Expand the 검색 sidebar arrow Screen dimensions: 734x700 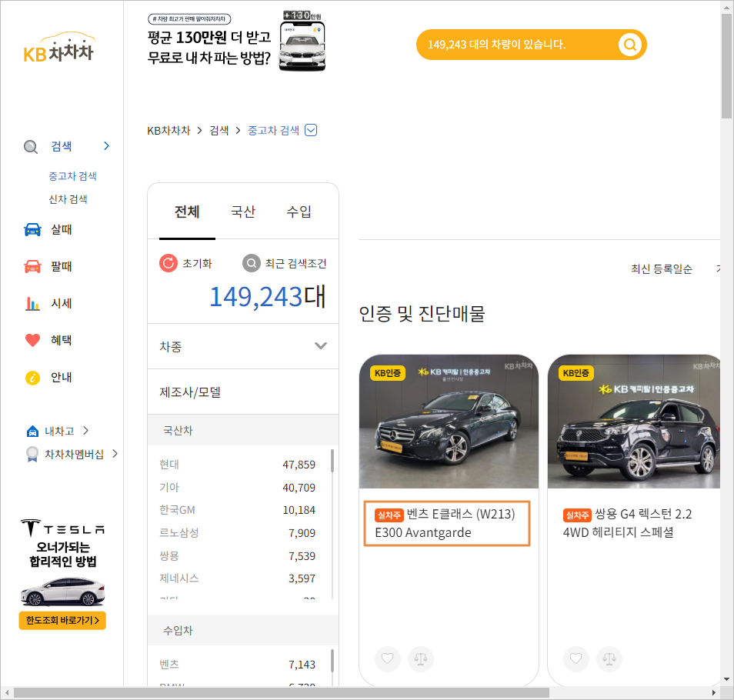(x=107, y=146)
